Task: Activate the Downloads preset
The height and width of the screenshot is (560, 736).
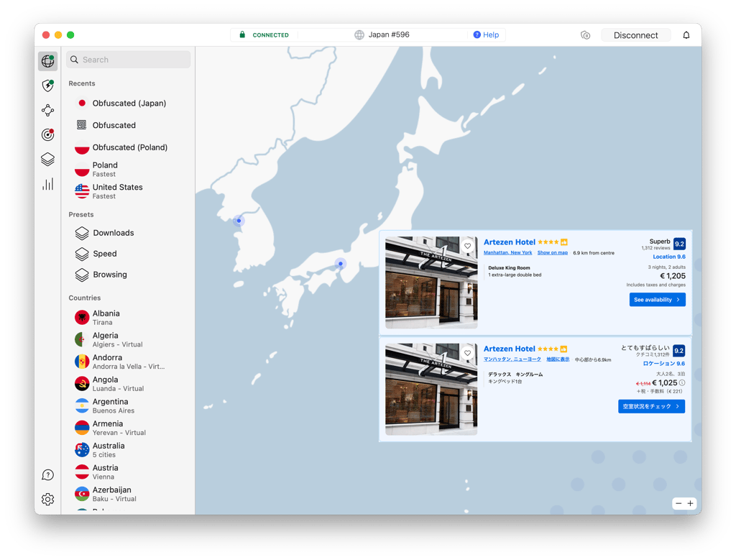Action: (x=128, y=233)
